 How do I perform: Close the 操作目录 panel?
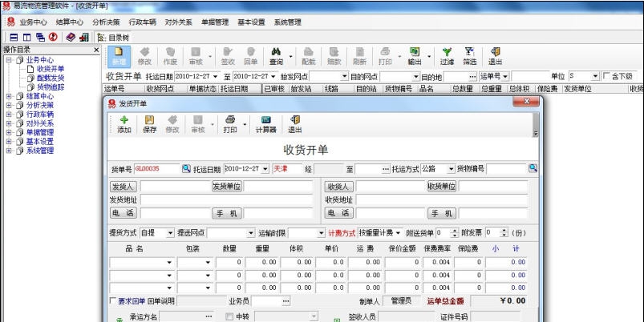(96, 50)
